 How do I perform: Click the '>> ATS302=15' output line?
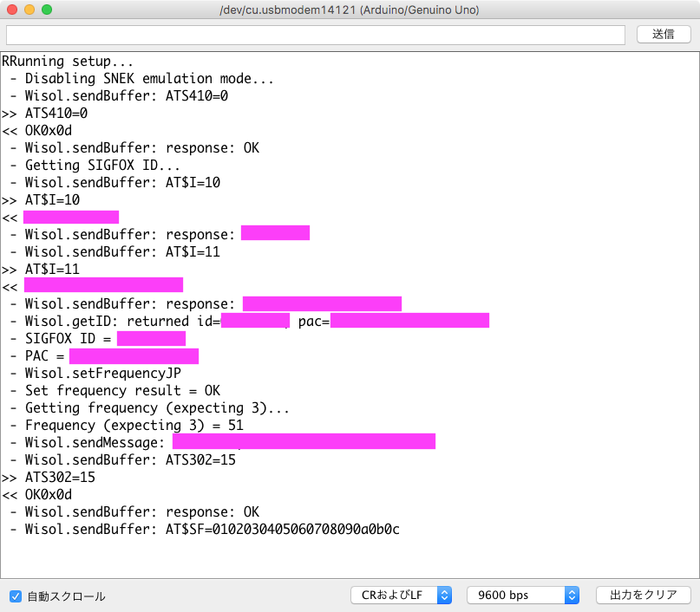[x=49, y=478]
